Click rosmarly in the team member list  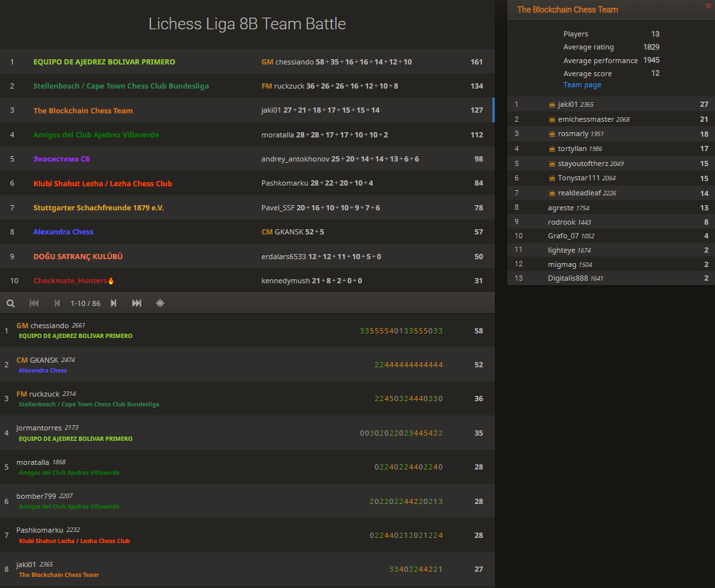[573, 134]
